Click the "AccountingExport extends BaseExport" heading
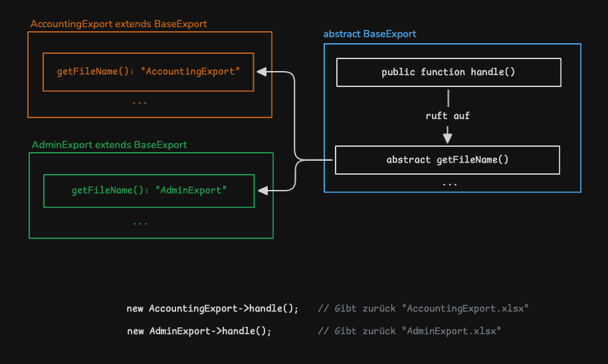 tap(119, 24)
